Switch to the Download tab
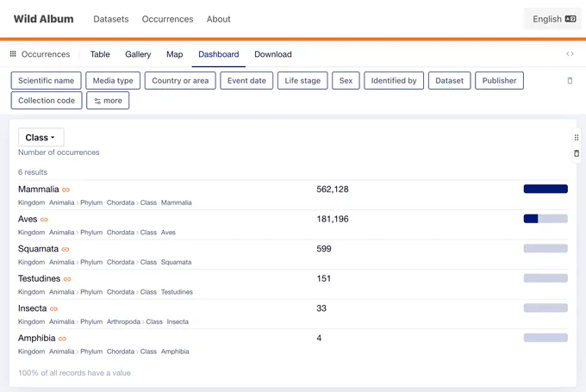This screenshot has height=392, width=586. [273, 54]
